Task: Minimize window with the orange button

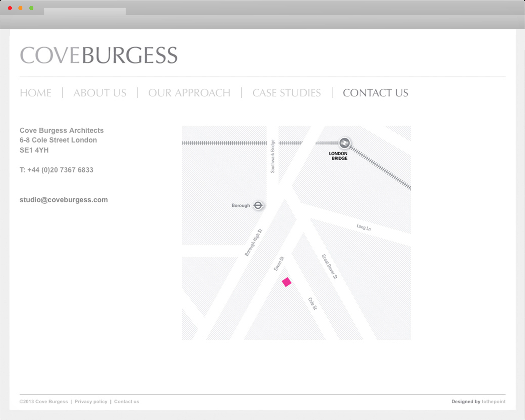Action: pyautogui.click(x=20, y=8)
